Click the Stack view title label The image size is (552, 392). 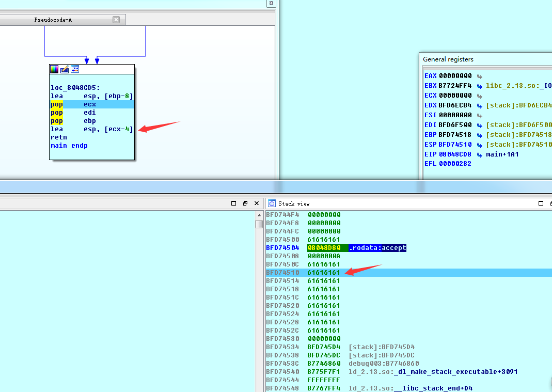tap(294, 203)
